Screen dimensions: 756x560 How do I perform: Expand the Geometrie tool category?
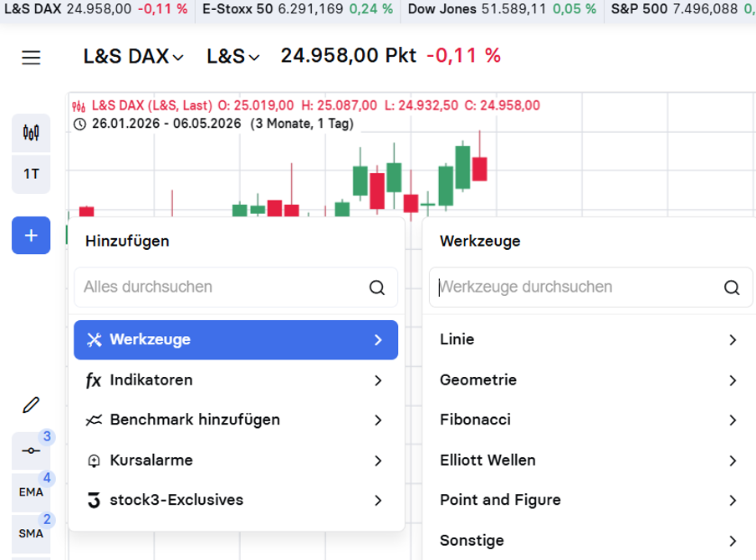coord(588,380)
